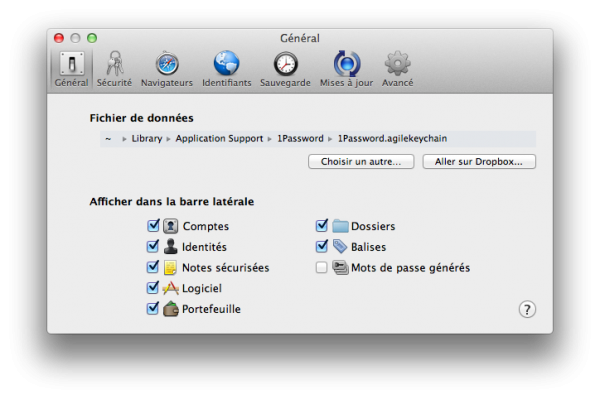
Task: Select the Avancé tab label
Action: tap(398, 83)
